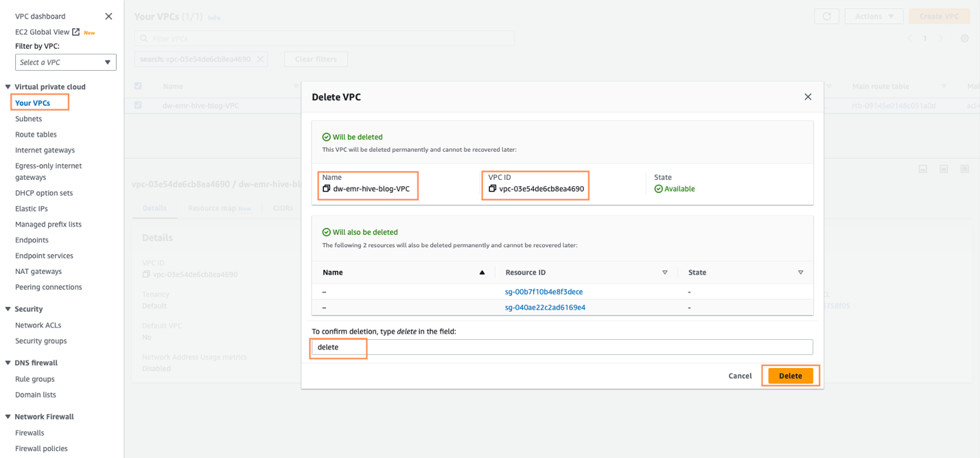Collapse the Security section in sidebar
This screenshot has width=980, height=458.
click(8, 310)
